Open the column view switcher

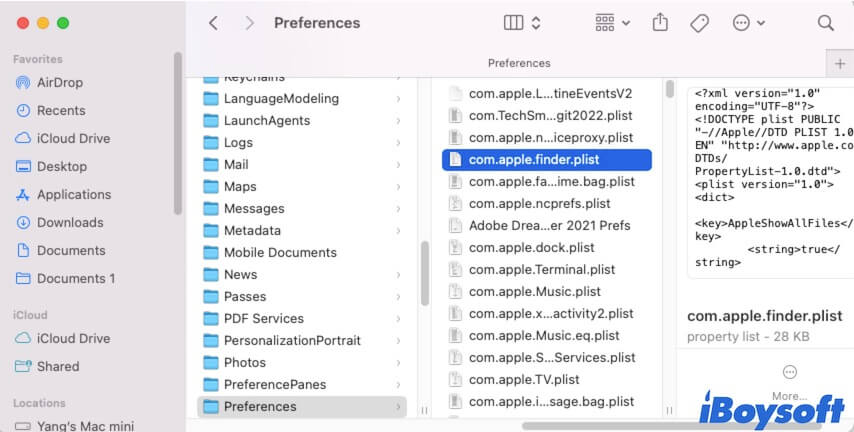521,22
